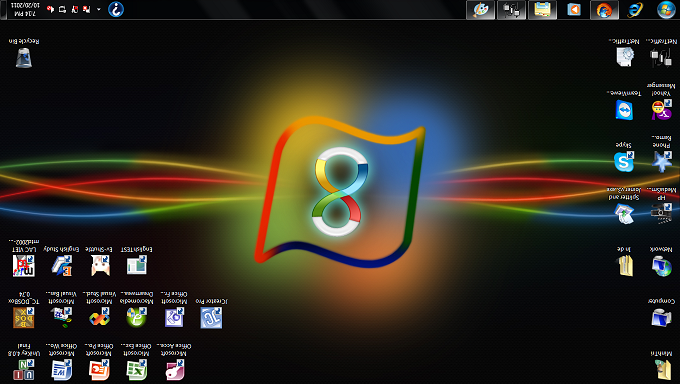Open the orange media player taskbar icon
680x384 pixels.
pos(573,10)
